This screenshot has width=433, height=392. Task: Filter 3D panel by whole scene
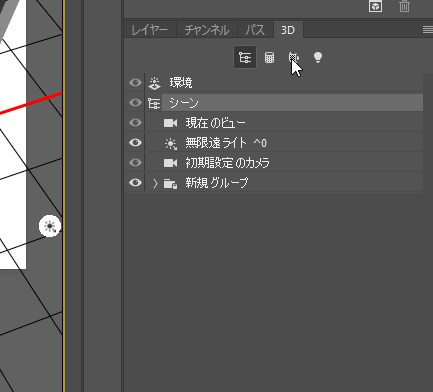pos(245,57)
